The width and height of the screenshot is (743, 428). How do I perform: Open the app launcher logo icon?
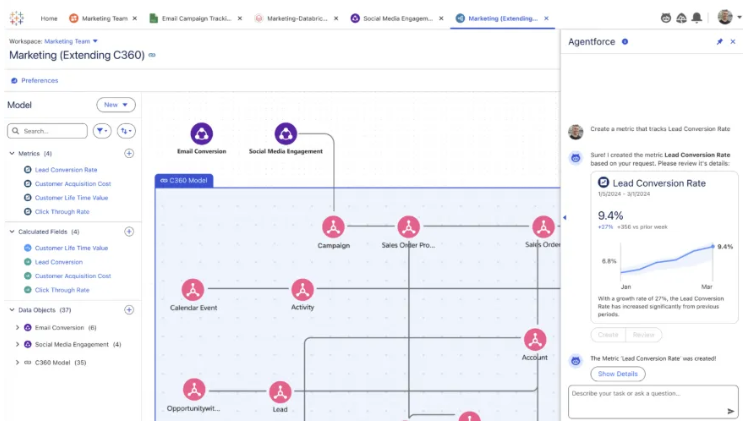(x=17, y=18)
